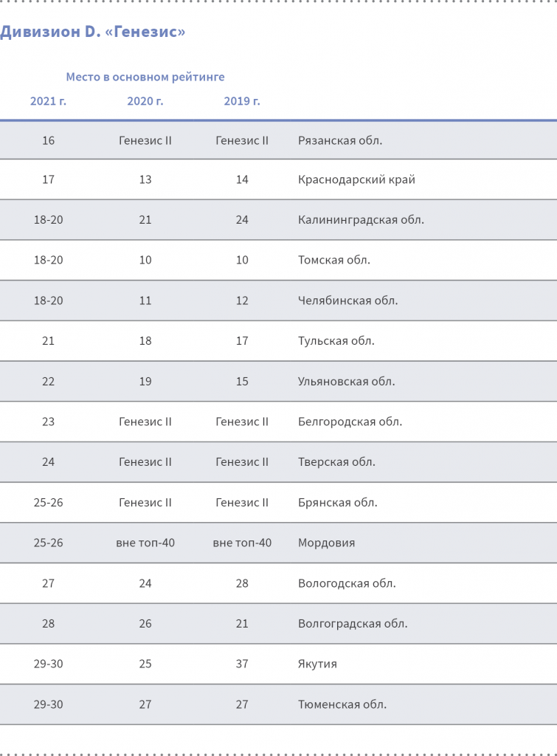This screenshot has width=557, height=756.
Task: Click the Якутия region name
Action: 317,664
